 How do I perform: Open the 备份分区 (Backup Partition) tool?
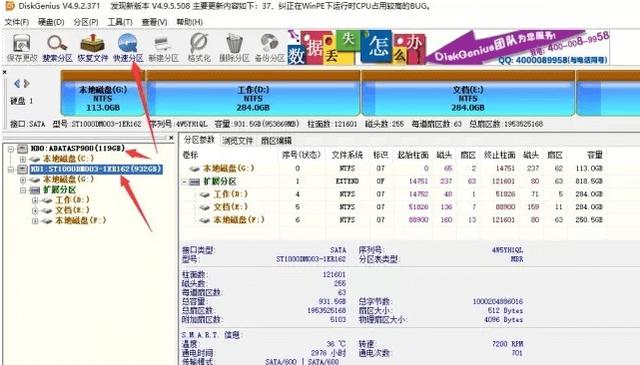click(x=269, y=48)
